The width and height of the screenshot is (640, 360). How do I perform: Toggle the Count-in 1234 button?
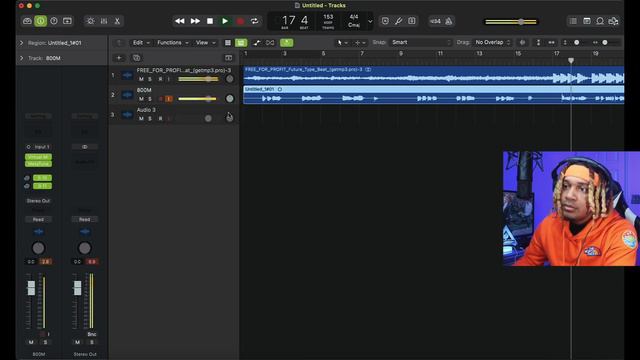[436, 21]
